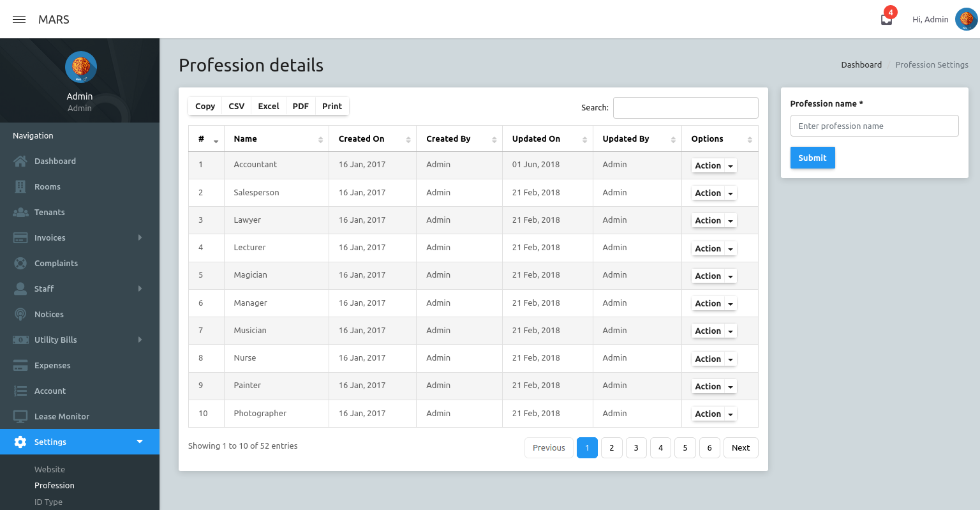Open ID Type in the Settings submenu
Image resolution: width=980 pixels, height=510 pixels.
pos(48,502)
